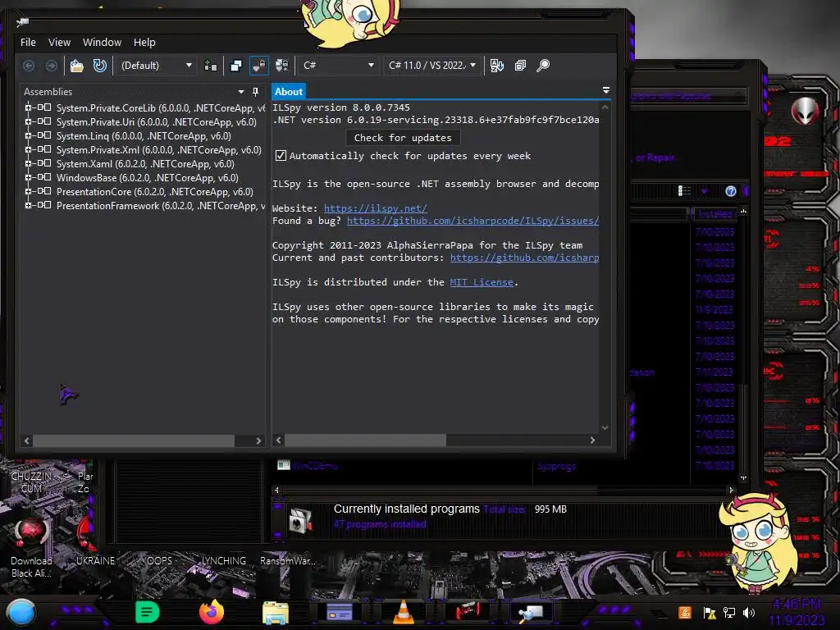Click the volume speaker tray icon
Image resolution: width=840 pixels, height=630 pixels.
tap(749, 613)
